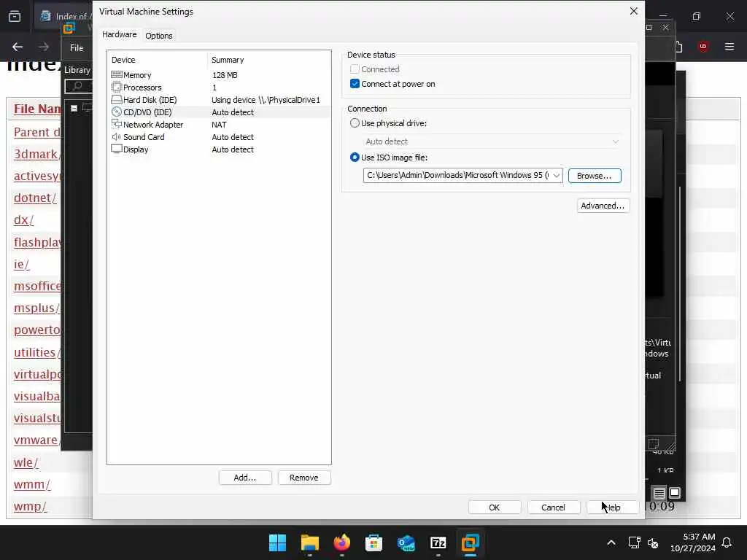Open the vmware/ directory link

[x=36, y=440]
